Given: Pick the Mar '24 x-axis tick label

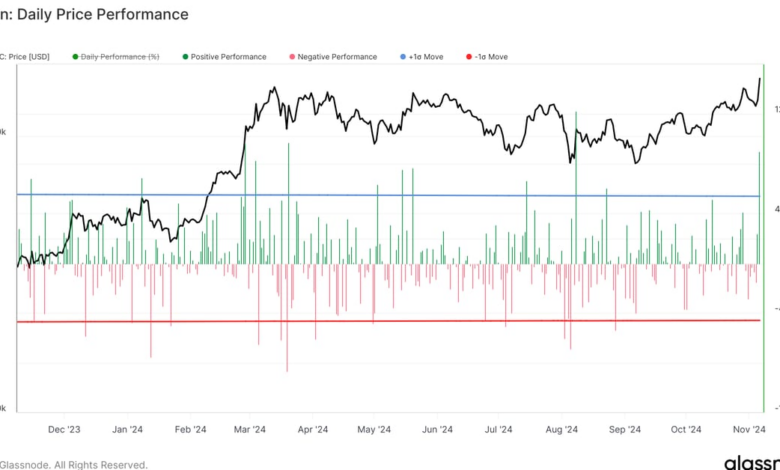Looking at the screenshot, I should point(250,430).
